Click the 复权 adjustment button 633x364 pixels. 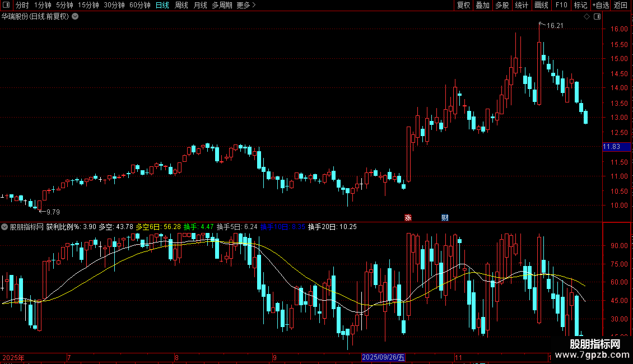click(463, 5)
